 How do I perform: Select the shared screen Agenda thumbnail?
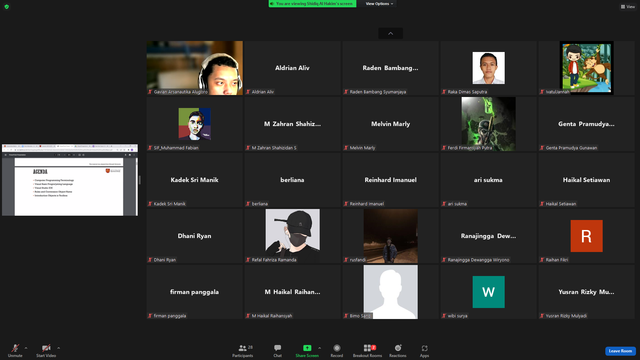pos(70,180)
